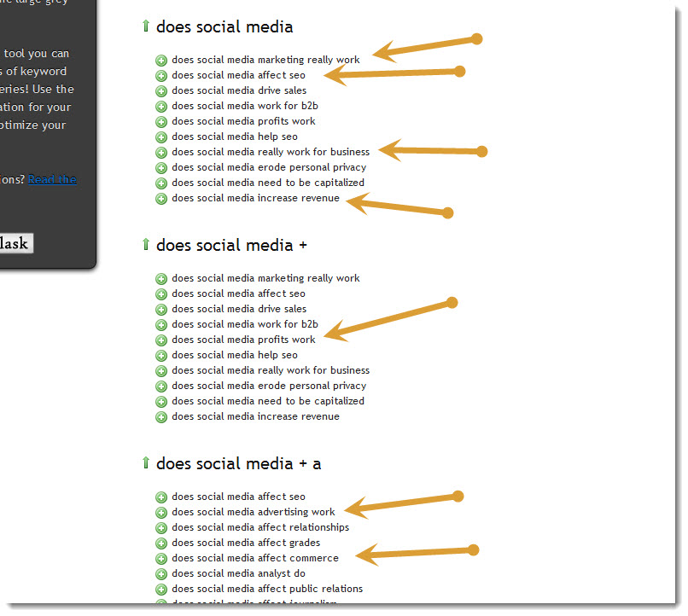
Task: Click the partially visible button ending in "lask"
Action: 15,244
